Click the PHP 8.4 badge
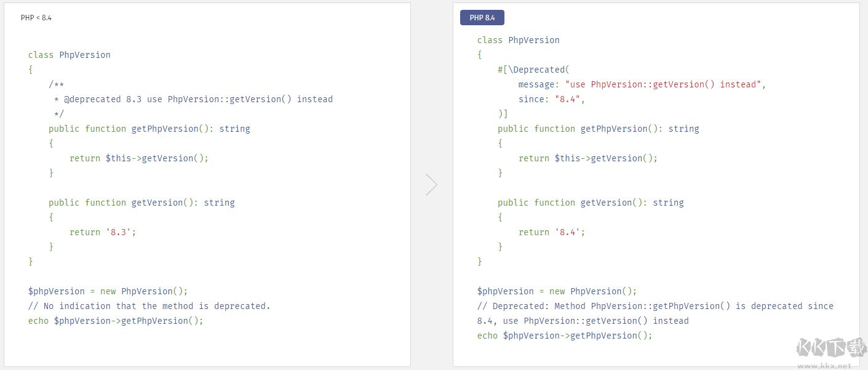 (482, 18)
